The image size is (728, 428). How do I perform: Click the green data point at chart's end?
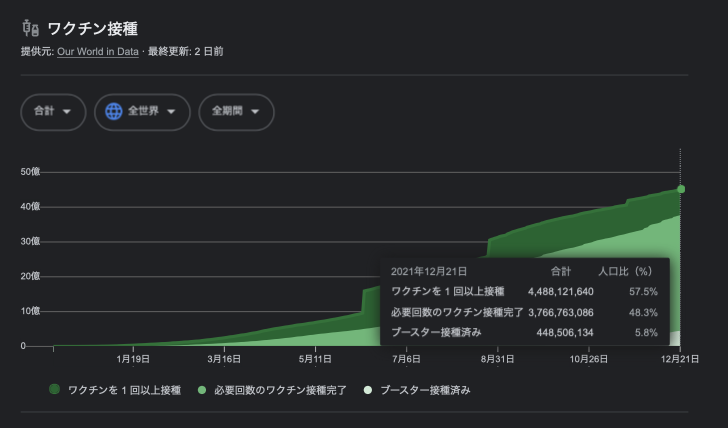pos(681,189)
